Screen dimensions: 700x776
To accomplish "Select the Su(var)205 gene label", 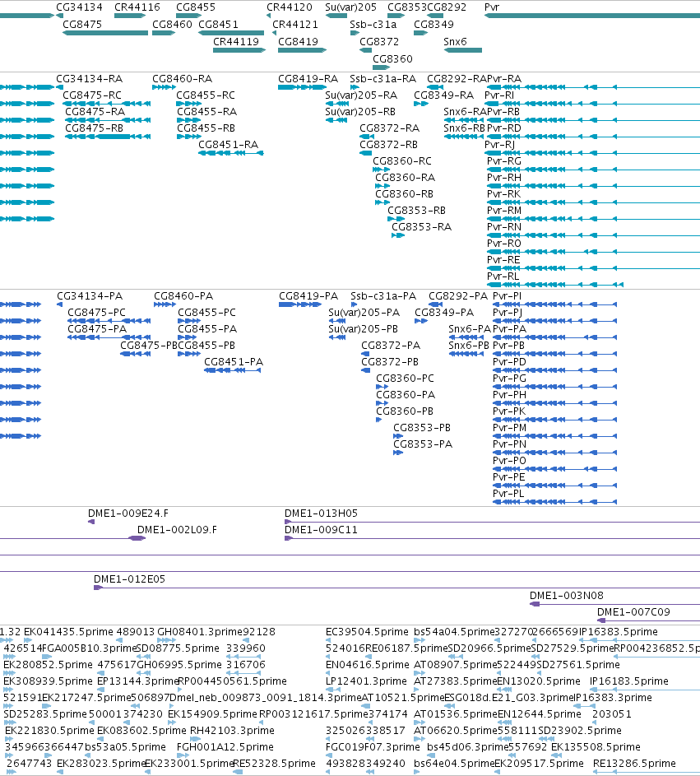I will coord(350,7).
